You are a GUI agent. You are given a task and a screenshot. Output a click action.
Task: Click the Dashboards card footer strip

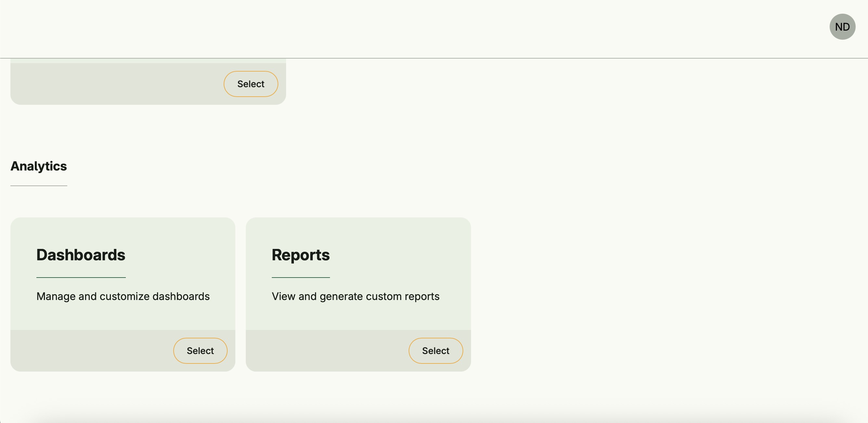tap(91, 351)
